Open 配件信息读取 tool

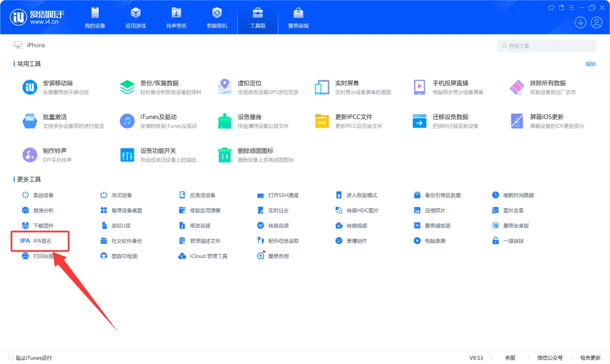pyautogui.click(x=278, y=241)
